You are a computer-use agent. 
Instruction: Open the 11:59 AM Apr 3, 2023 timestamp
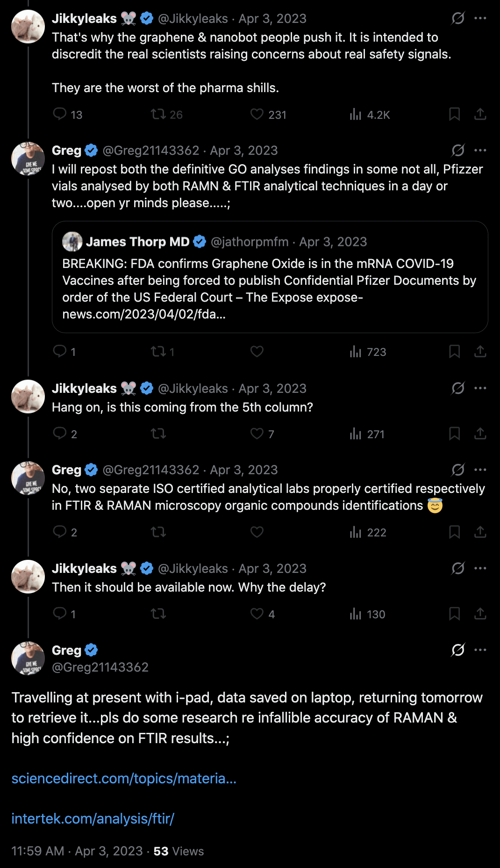(x=77, y=851)
